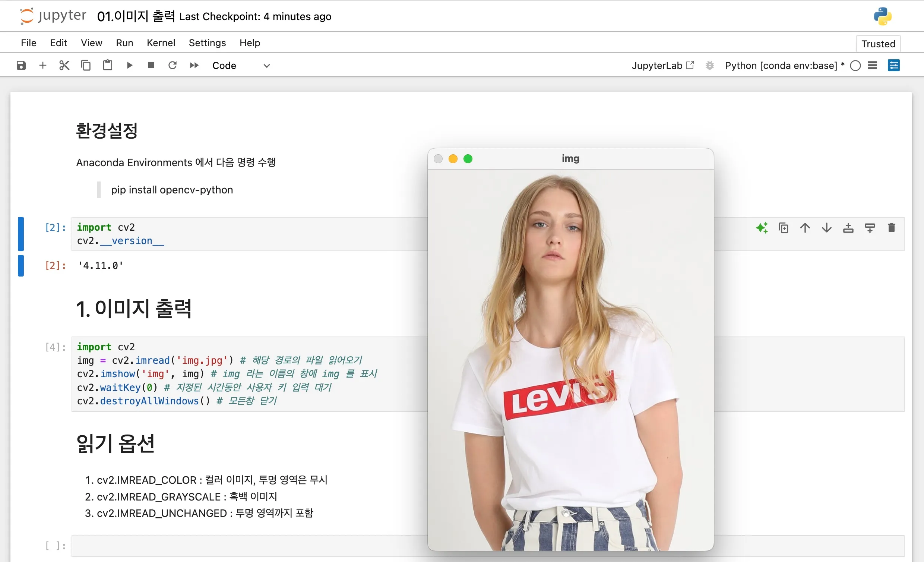Open the Help menu

pyautogui.click(x=250, y=43)
